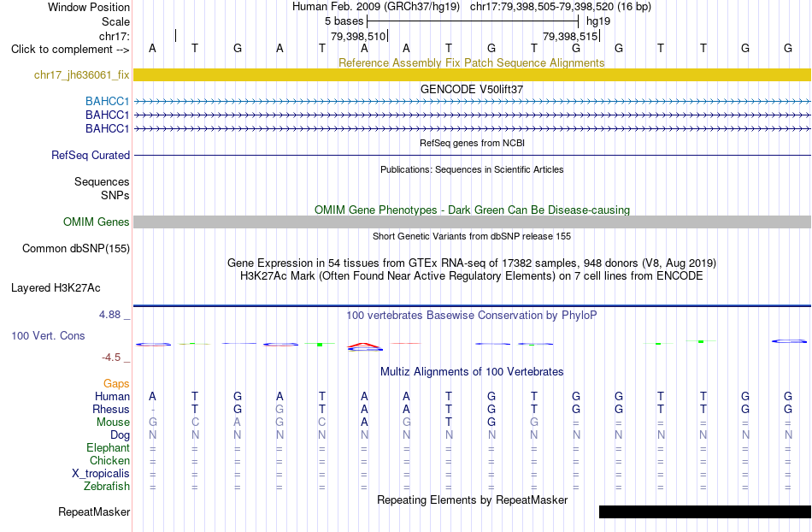The width and height of the screenshot is (812, 532).
Task: Click Short Genetic Variants from dbSNP title
Action: coord(472,236)
